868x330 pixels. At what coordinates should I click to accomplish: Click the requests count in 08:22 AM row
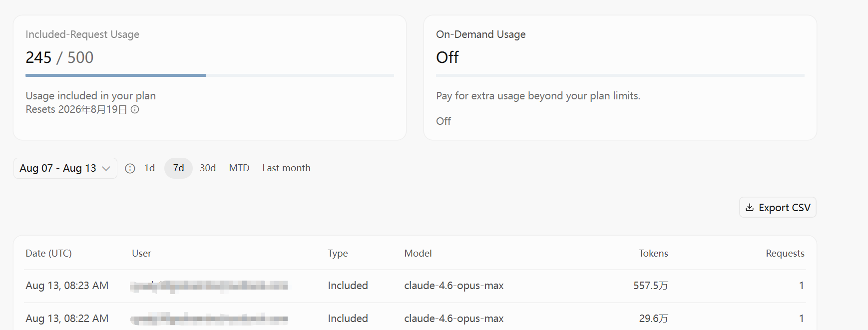pyautogui.click(x=802, y=319)
